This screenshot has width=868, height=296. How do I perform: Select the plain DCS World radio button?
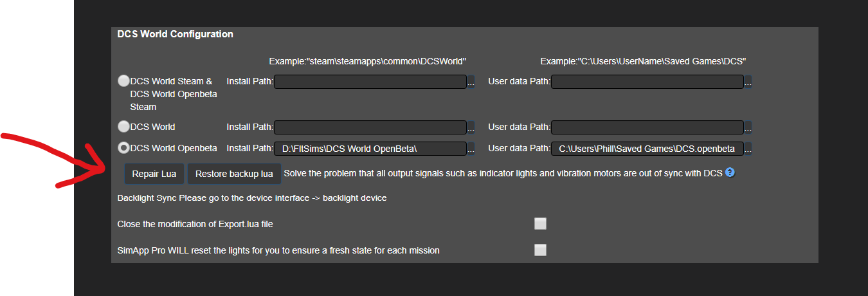coord(123,126)
